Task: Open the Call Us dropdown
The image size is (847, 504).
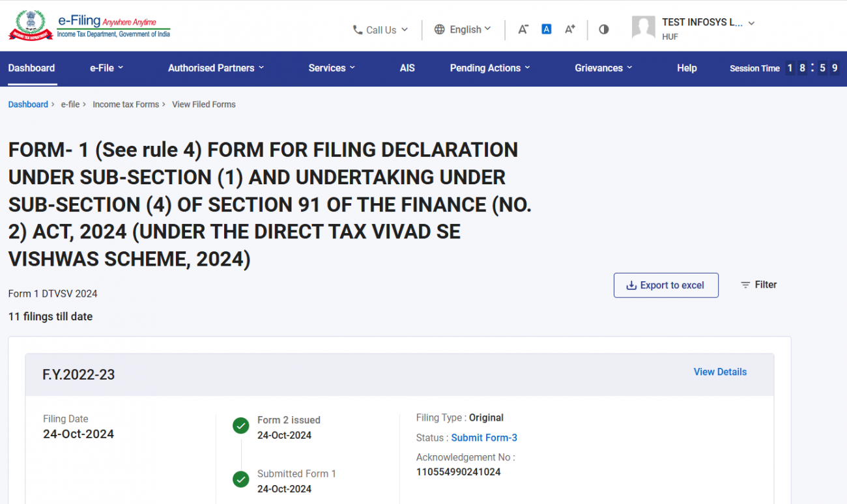Action: (x=380, y=29)
